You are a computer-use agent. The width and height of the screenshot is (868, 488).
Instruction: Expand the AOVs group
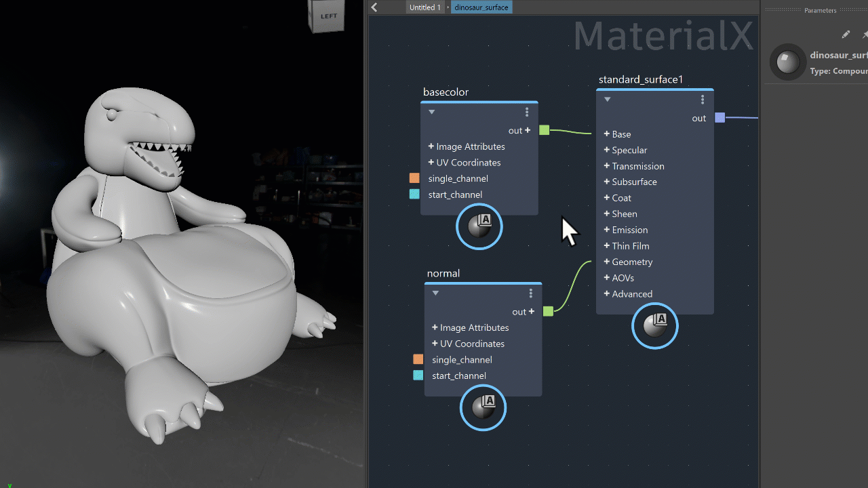click(607, 278)
